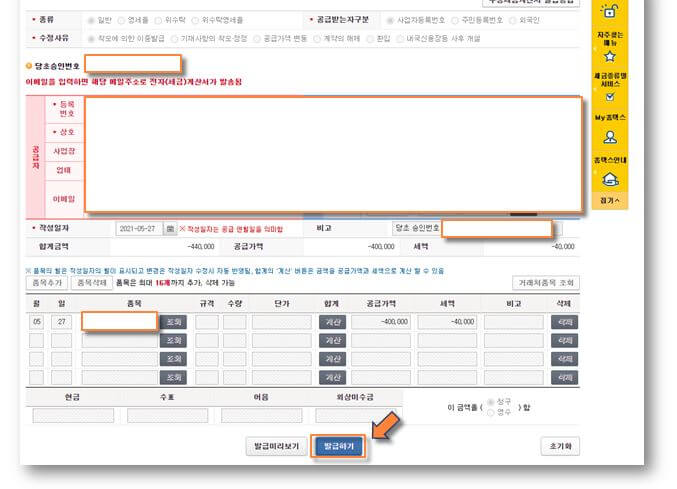Click 발급미리보기 preview button
The width and height of the screenshot is (677, 489).
point(276,446)
